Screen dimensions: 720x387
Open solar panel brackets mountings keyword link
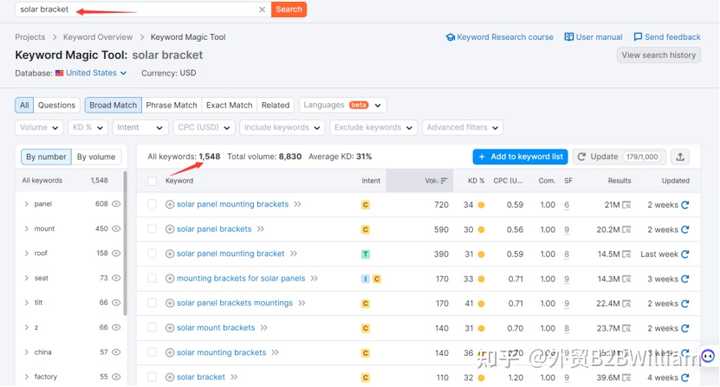234,303
